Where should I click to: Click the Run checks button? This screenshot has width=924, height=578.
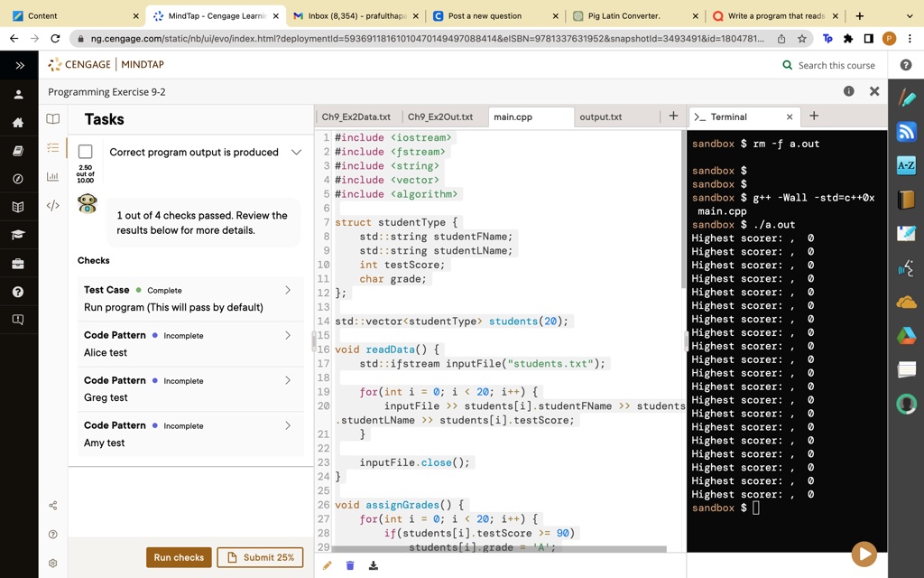point(179,557)
